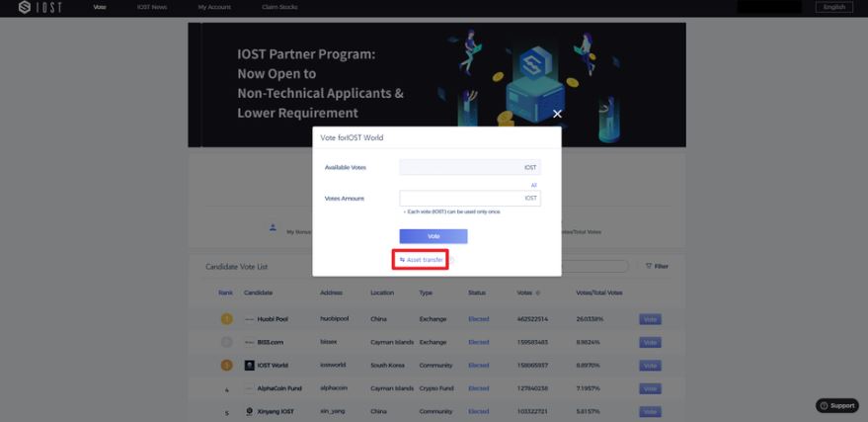
Task: Click the IOST World candidate logo
Action: (250, 366)
